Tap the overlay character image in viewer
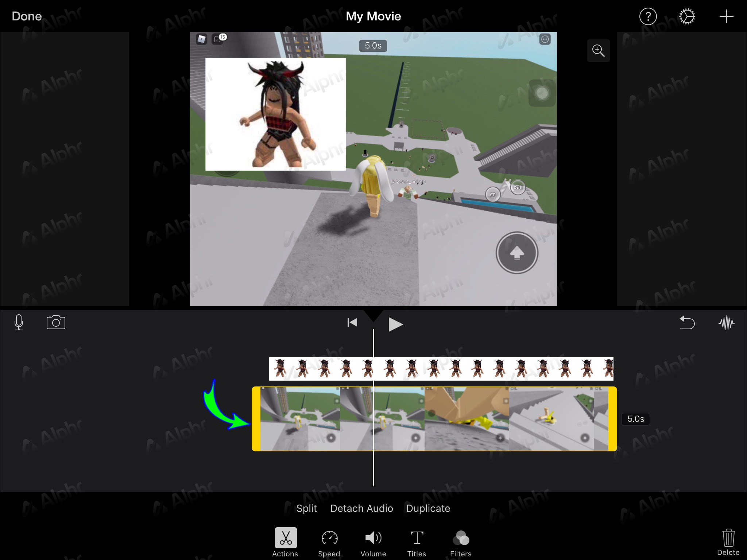The image size is (747, 560). click(275, 114)
